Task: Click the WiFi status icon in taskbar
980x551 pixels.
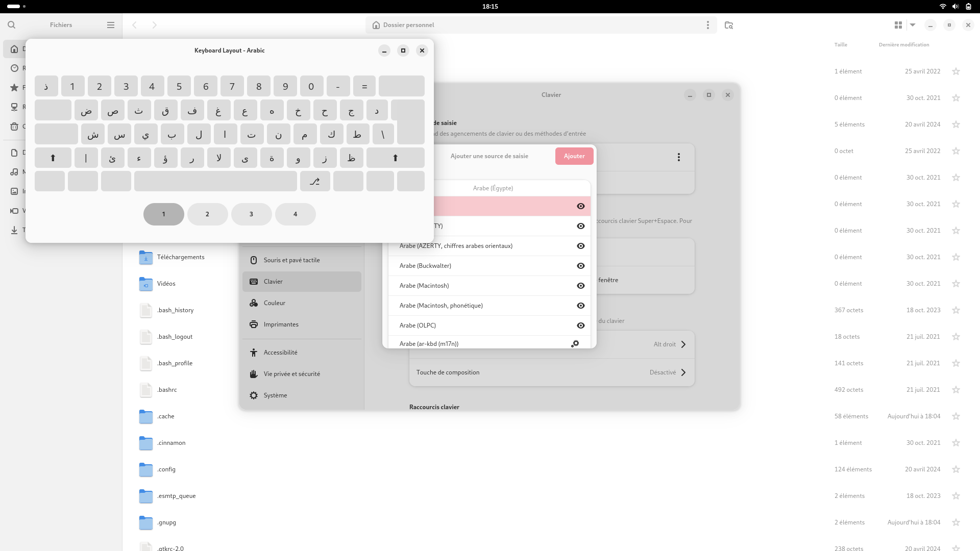Action: click(942, 6)
